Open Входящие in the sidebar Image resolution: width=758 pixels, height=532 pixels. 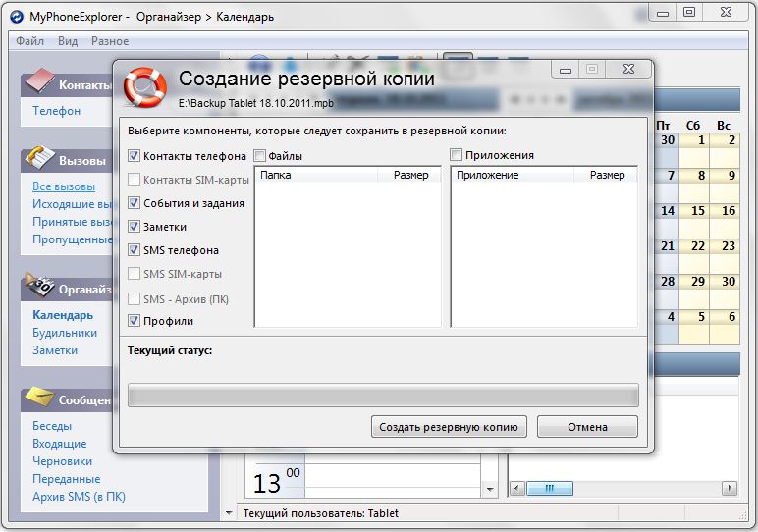[x=60, y=444]
